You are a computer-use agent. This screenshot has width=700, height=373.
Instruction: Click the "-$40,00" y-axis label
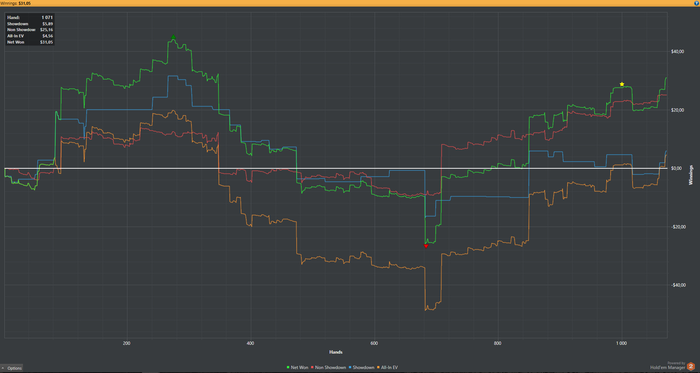click(678, 285)
